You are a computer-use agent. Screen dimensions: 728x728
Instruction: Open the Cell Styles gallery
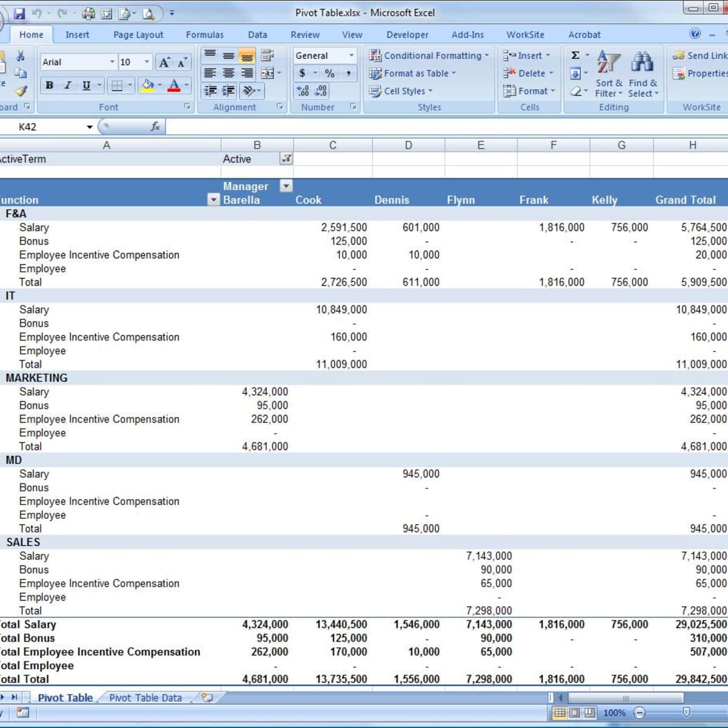coord(403,91)
